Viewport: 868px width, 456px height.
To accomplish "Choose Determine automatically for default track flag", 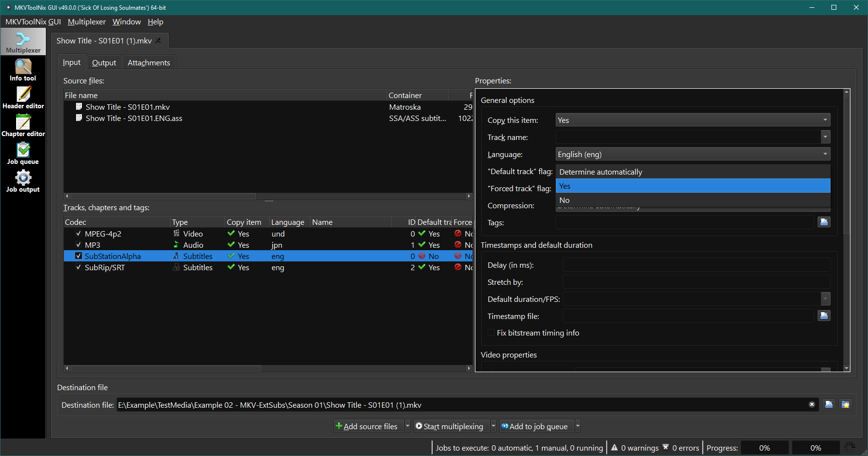I will point(692,172).
